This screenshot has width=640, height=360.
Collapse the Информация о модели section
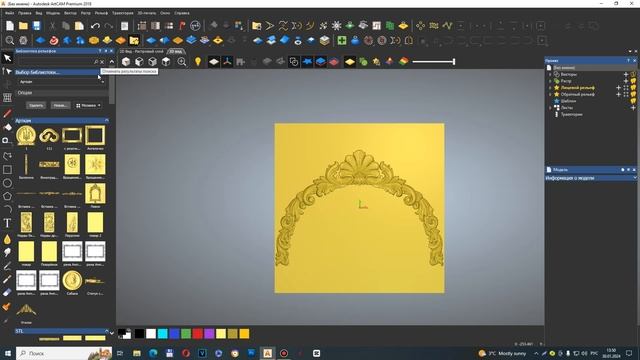click(634, 178)
